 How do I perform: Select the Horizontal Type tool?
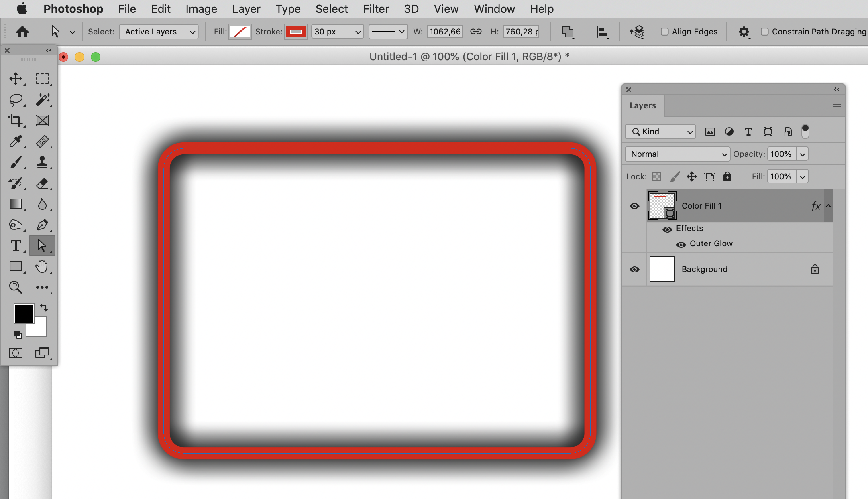[16, 245]
